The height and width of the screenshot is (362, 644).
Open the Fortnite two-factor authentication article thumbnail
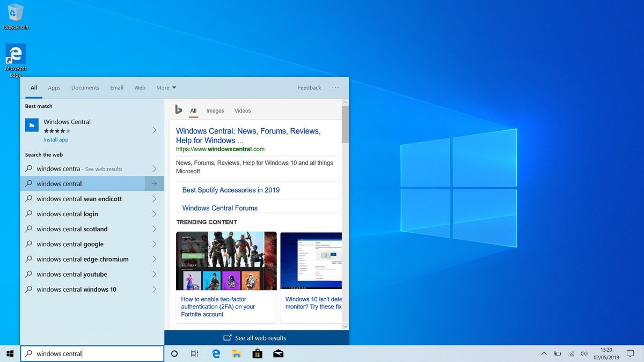pyautogui.click(x=226, y=261)
